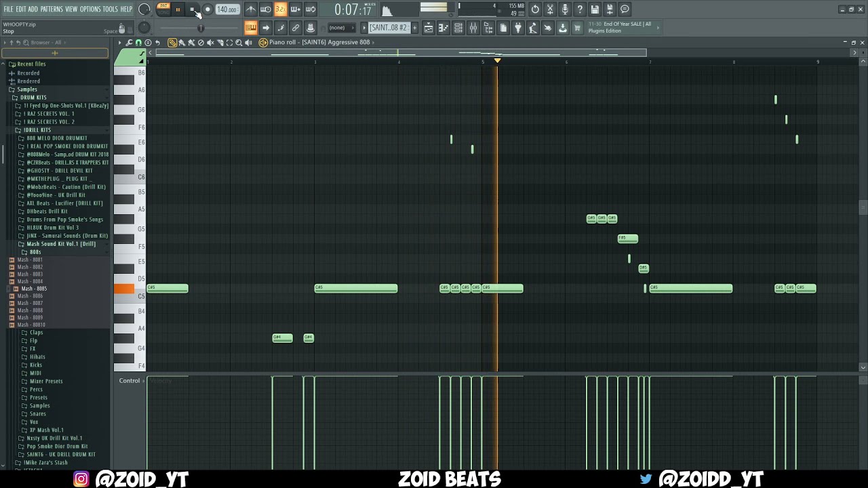Toggle wait for input before recording
The width and height of the screenshot is (868, 488).
266,9
